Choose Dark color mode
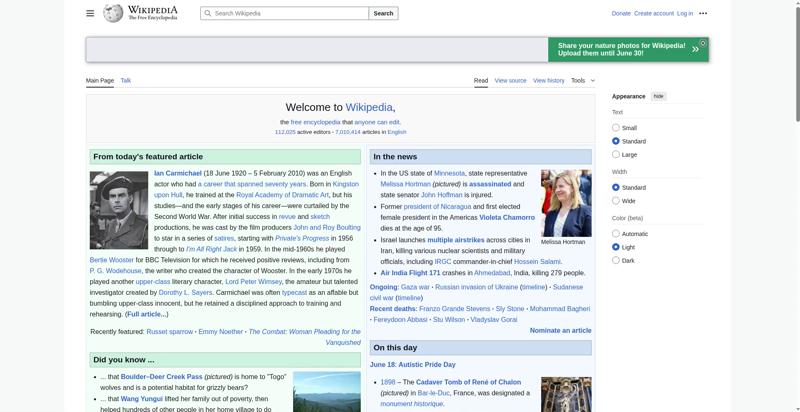 616,260
